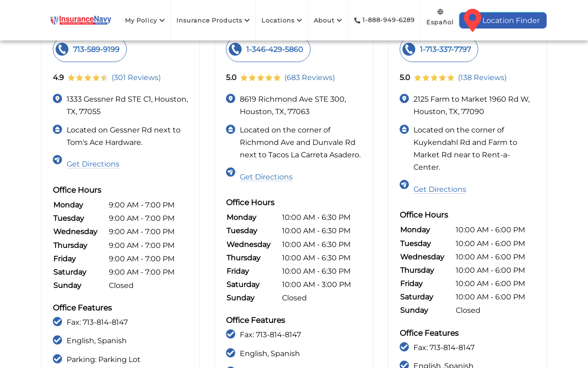Click the directions arrow icon in Gessner card

coord(57,160)
